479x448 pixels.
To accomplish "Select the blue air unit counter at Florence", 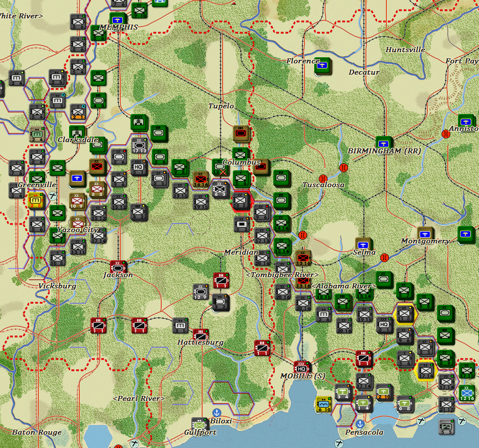I will tap(322, 65).
